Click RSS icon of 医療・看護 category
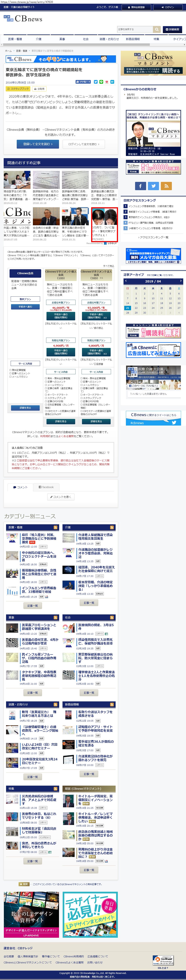Image resolution: width=186 pixels, height=980 pixels. tap(56, 527)
